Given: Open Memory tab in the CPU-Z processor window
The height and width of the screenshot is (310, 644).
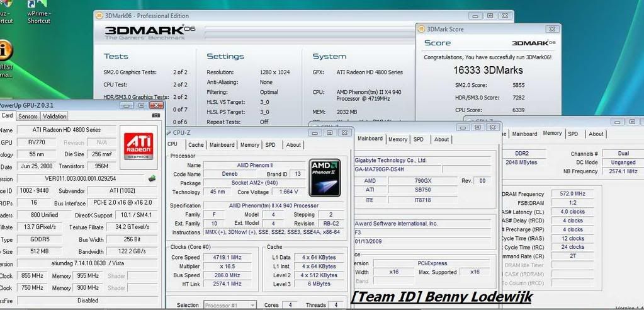Looking at the screenshot, I should pyautogui.click(x=250, y=145).
